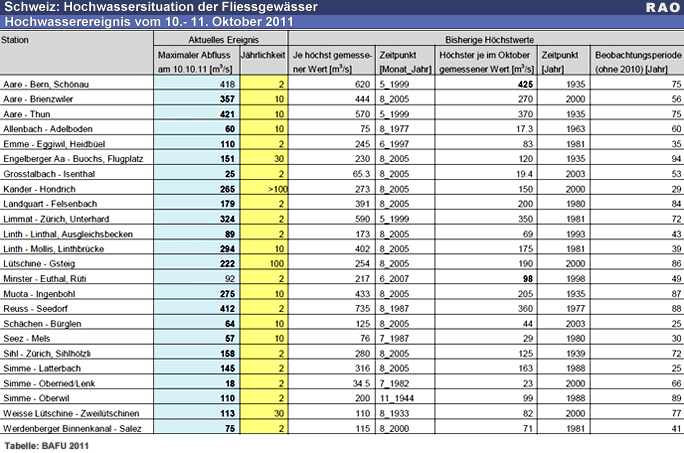Click the 'Je höchst gemessener Wert' header
This screenshot has width=684, height=453.
332,62
